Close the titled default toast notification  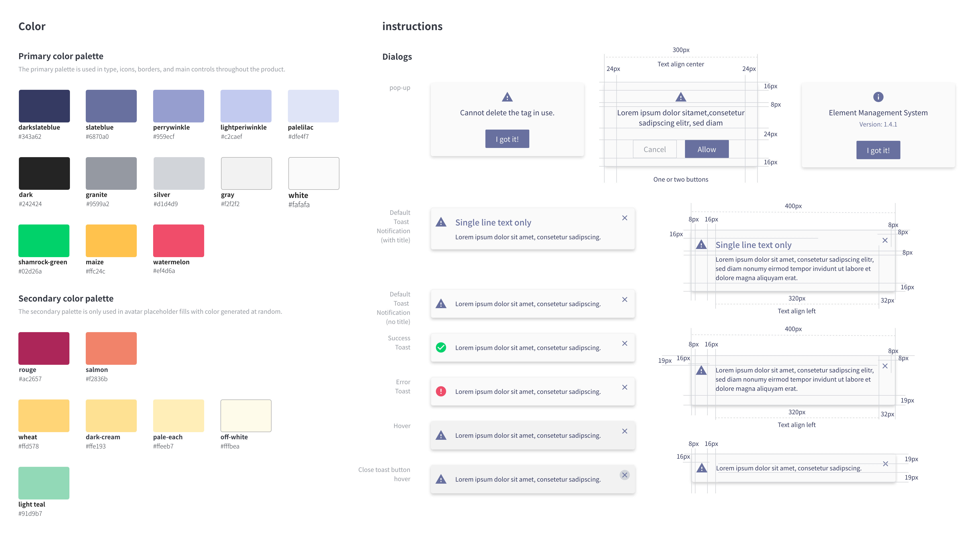coord(625,218)
